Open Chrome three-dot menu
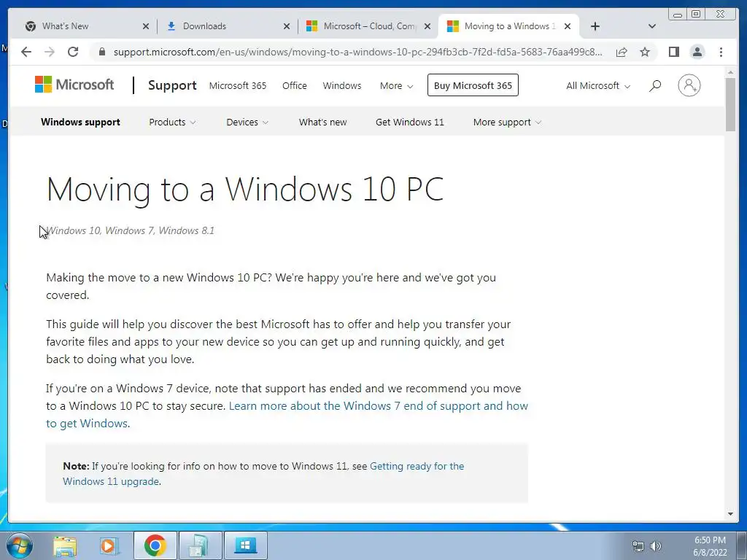747x560 pixels. (721, 52)
